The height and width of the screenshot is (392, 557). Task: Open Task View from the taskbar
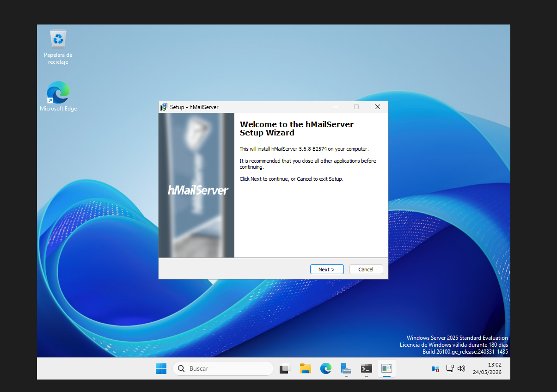pos(284,368)
